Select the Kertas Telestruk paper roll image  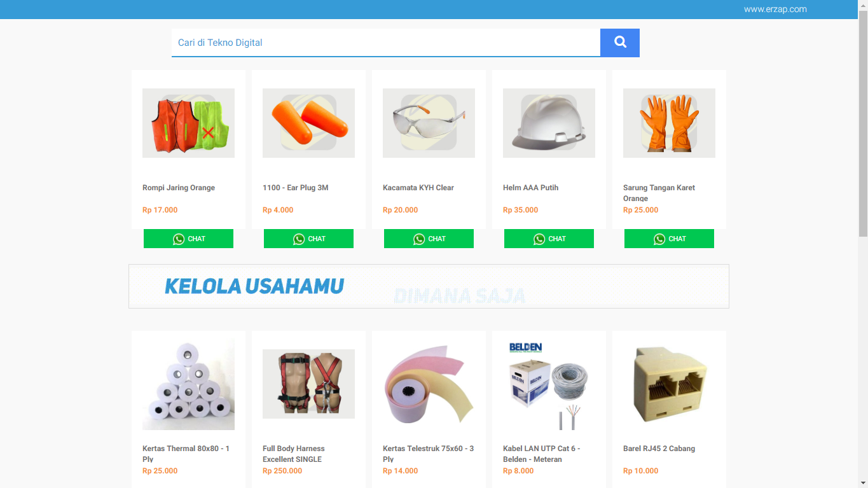tap(429, 384)
